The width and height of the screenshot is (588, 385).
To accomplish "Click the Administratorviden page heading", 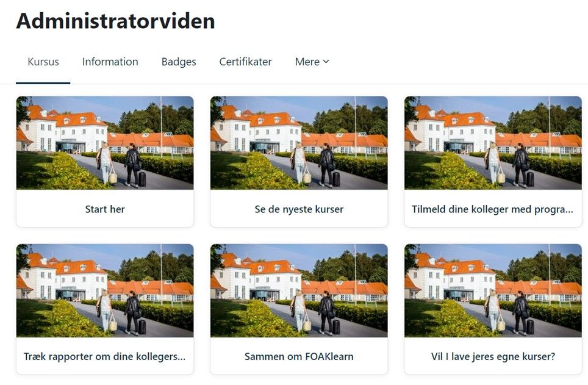I will [x=115, y=21].
